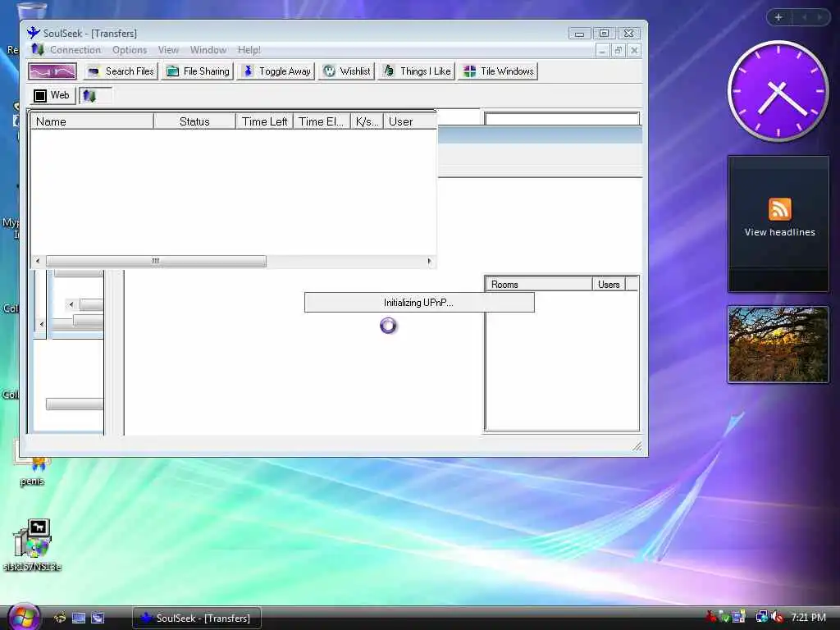
Task: Click the Windows Start orb
Action: 24,616
